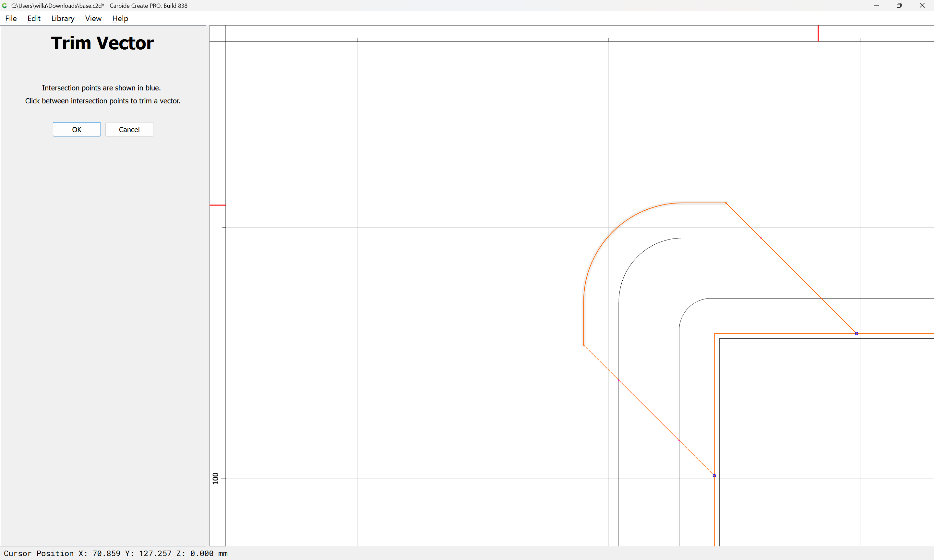The width and height of the screenshot is (934, 560).
Task: Open the Help menu
Action: pos(120,18)
